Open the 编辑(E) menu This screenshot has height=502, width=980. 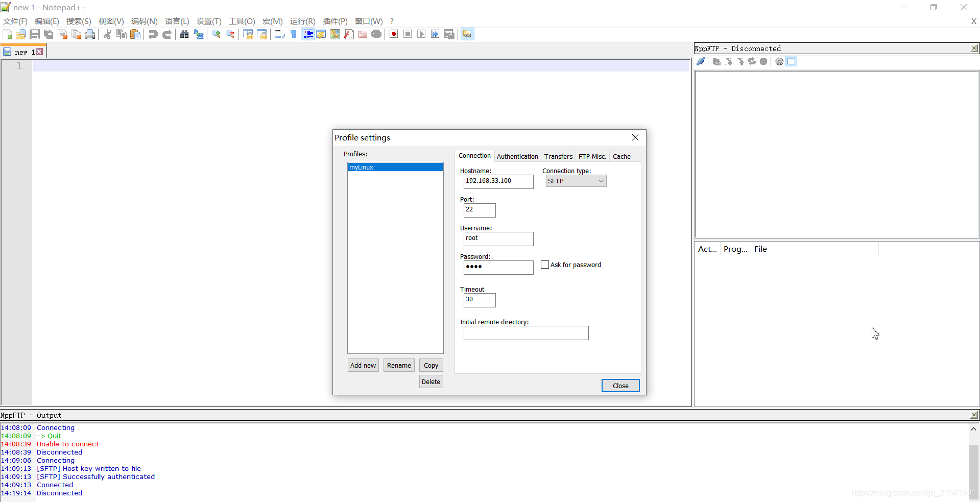(x=47, y=21)
